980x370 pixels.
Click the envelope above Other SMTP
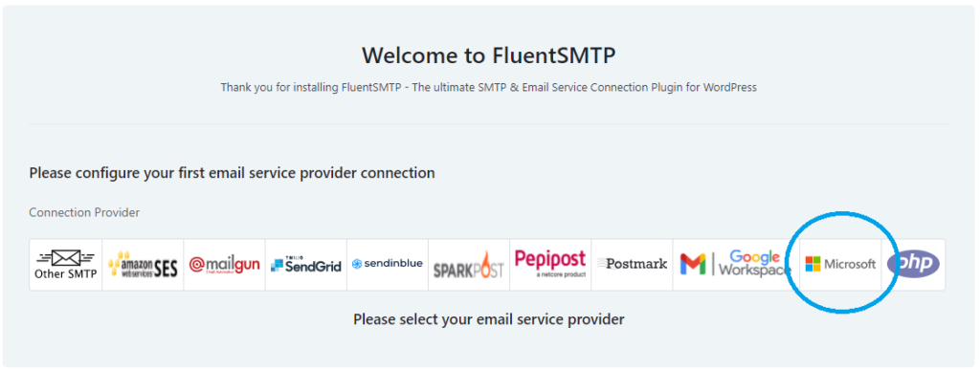tap(66, 257)
